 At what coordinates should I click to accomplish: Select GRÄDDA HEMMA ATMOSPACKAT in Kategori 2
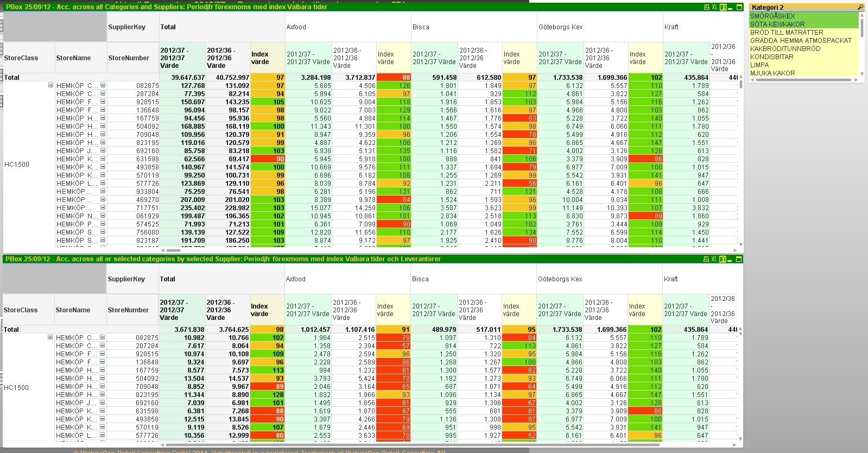tap(804, 41)
